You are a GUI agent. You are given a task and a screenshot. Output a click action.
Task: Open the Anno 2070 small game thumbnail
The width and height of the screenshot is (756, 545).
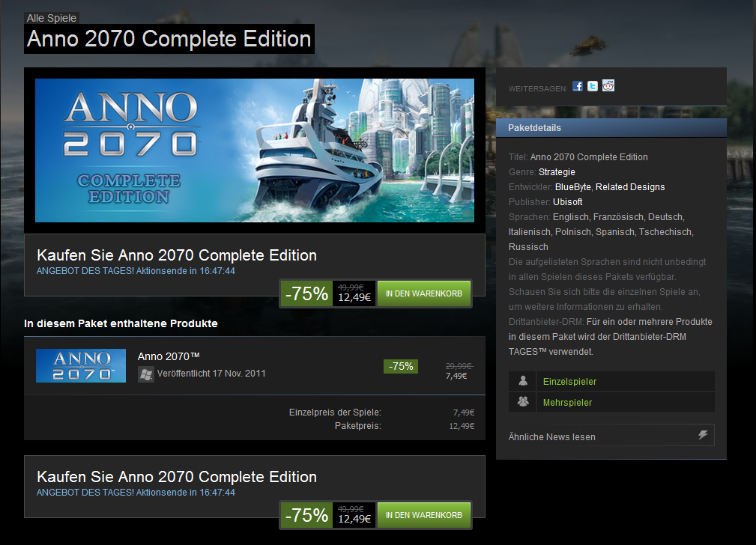point(81,366)
